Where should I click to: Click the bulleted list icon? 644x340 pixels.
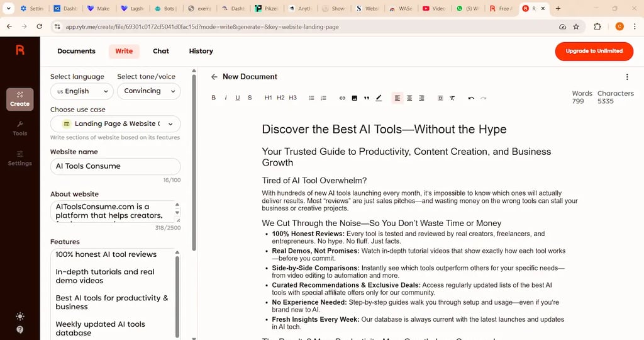pos(311,98)
